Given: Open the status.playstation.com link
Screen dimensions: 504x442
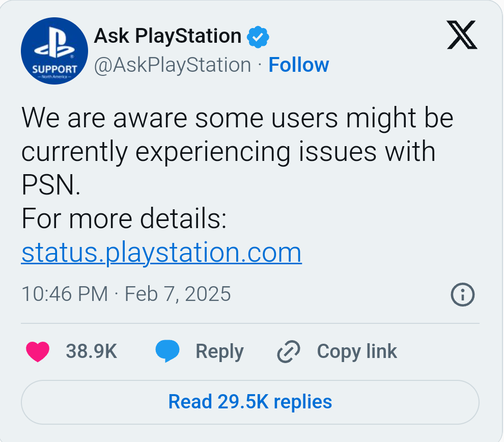Looking at the screenshot, I should [161, 253].
